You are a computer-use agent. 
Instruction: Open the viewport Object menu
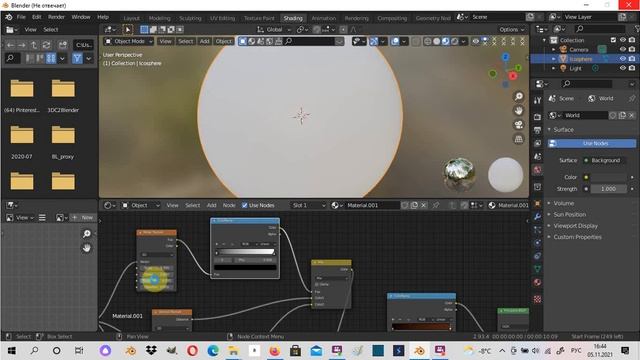pos(224,41)
